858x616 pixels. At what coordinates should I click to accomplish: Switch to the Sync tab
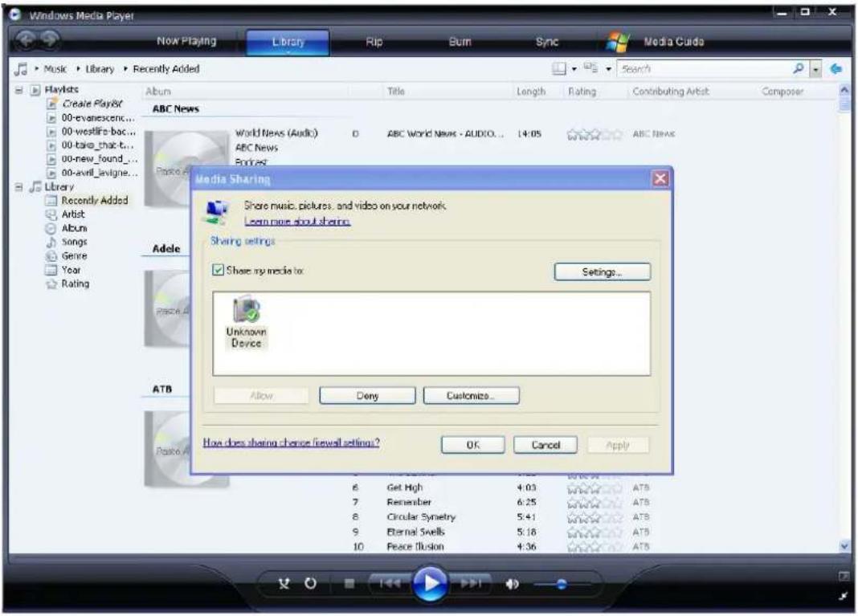coord(546,42)
